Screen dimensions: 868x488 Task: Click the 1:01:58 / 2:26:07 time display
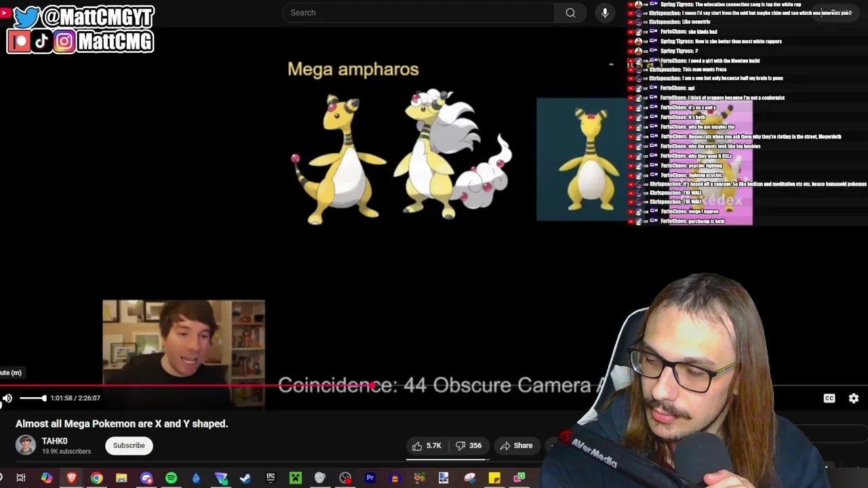click(75, 399)
